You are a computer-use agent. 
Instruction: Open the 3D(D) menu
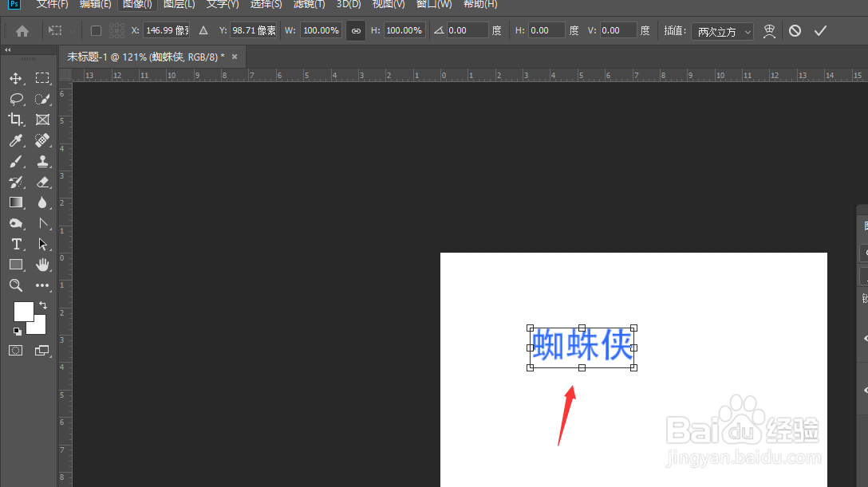tap(349, 5)
